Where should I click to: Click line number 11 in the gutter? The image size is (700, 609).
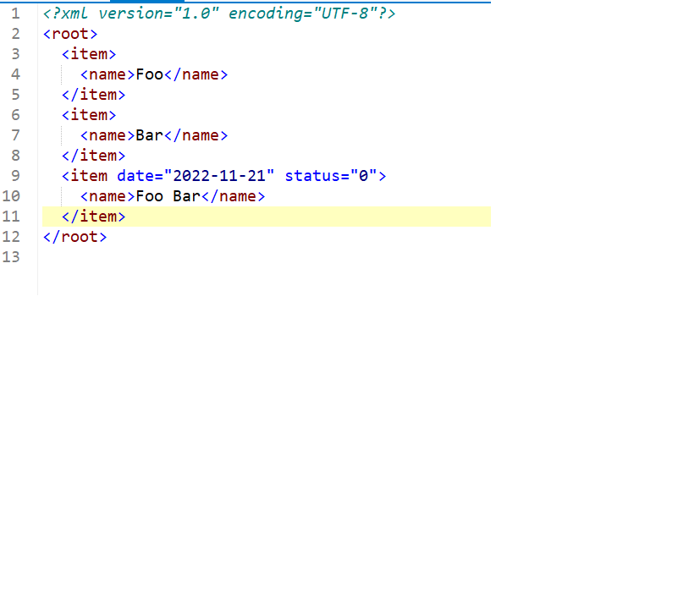coord(11,217)
